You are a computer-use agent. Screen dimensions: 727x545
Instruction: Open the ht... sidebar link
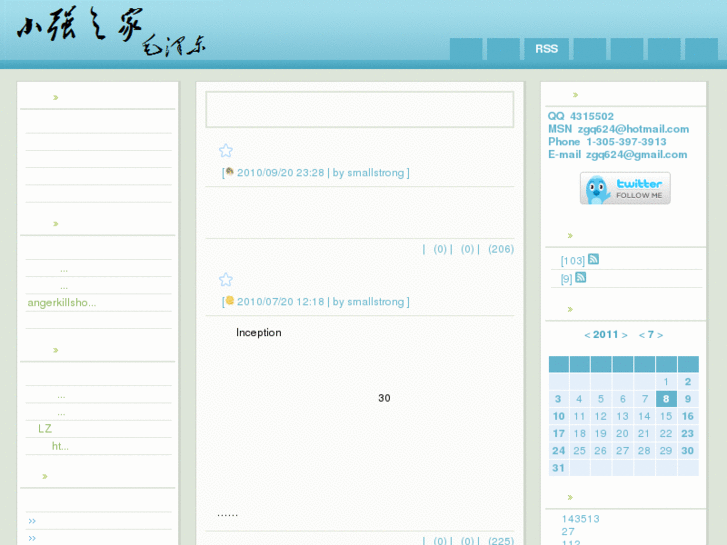[x=60, y=446]
